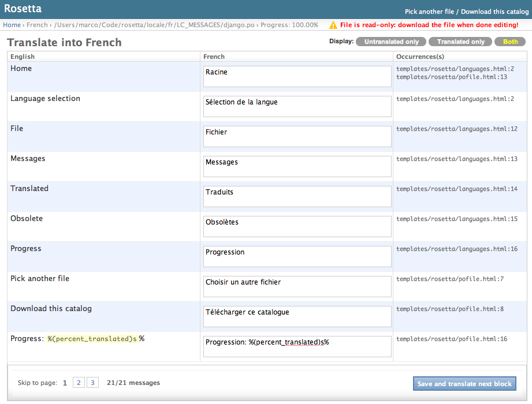
Task: Click the Home breadcrumb link
Action: (x=12, y=25)
